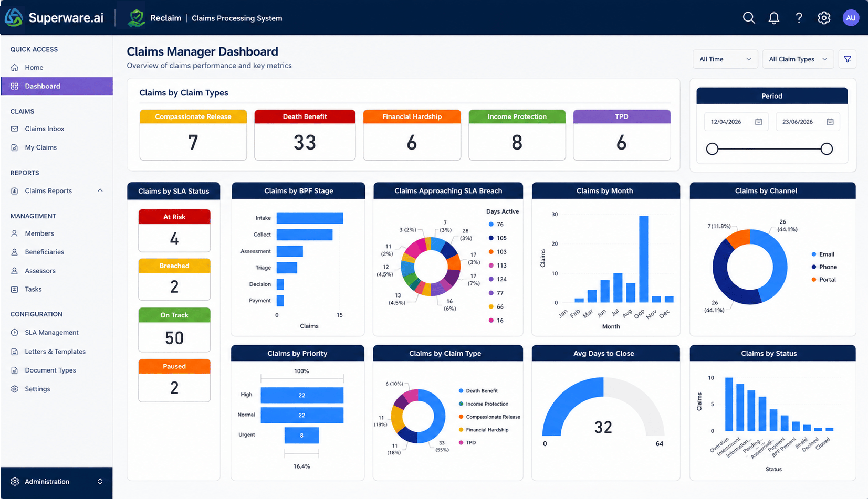Open settings gear in top bar

824,18
